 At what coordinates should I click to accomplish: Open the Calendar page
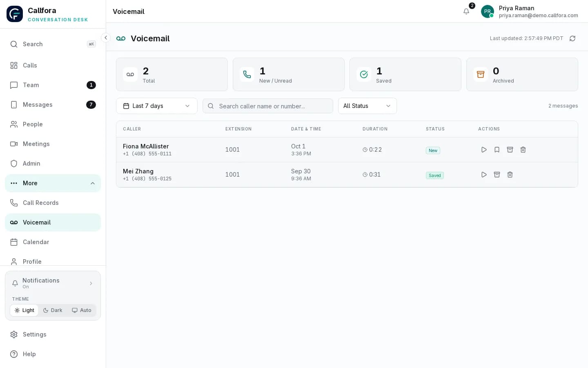pyautogui.click(x=53, y=242)
